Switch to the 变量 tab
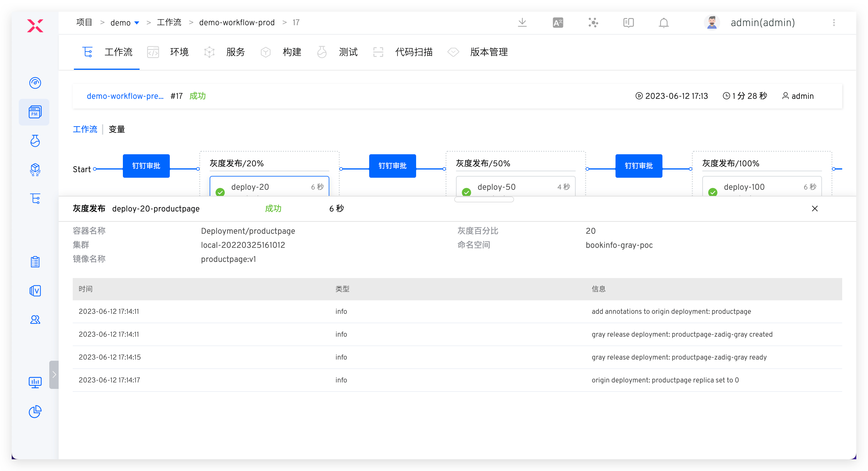Image resolution: width=868 pixels, height=471 pixels. pos(117,129)
